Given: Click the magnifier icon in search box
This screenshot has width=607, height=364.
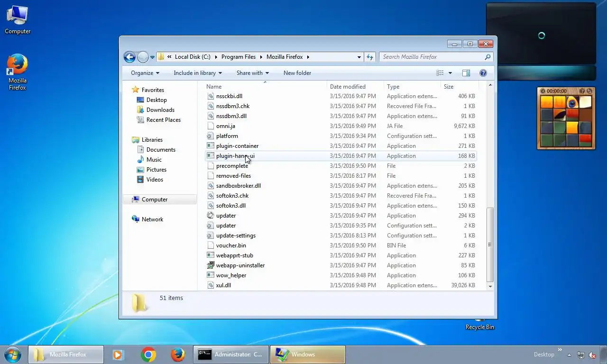Looking at the screenshot, I should click(x=487, y=57).
